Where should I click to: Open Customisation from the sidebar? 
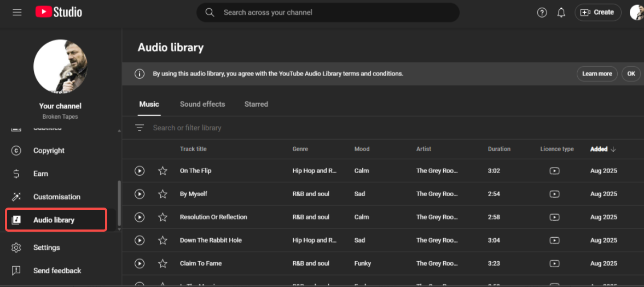pyautogui.click(x=56, y=197)
